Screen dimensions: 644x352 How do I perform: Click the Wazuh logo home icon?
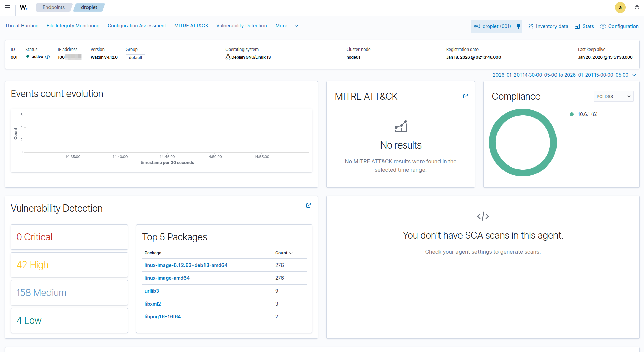tap(23, 7)
